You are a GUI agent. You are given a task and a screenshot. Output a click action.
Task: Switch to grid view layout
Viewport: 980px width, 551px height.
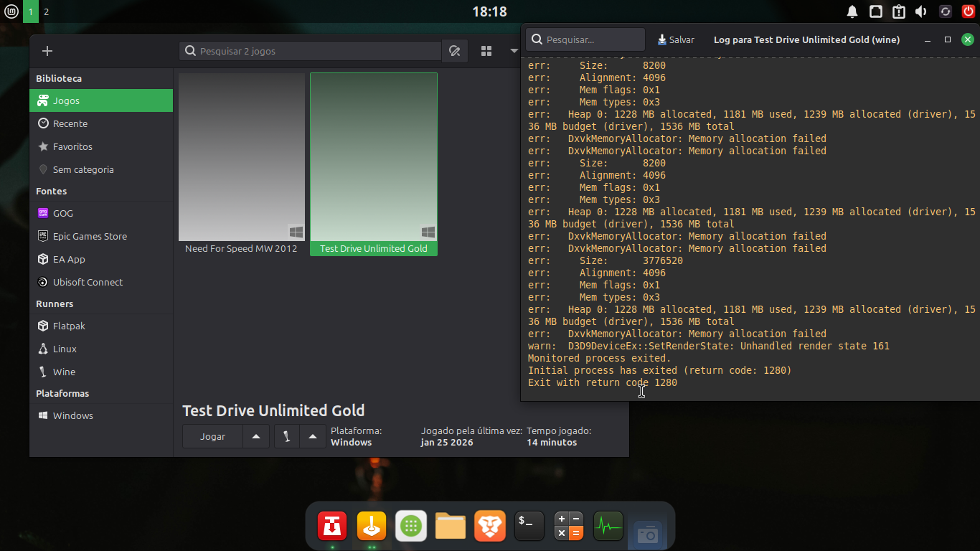coord(486,51)
